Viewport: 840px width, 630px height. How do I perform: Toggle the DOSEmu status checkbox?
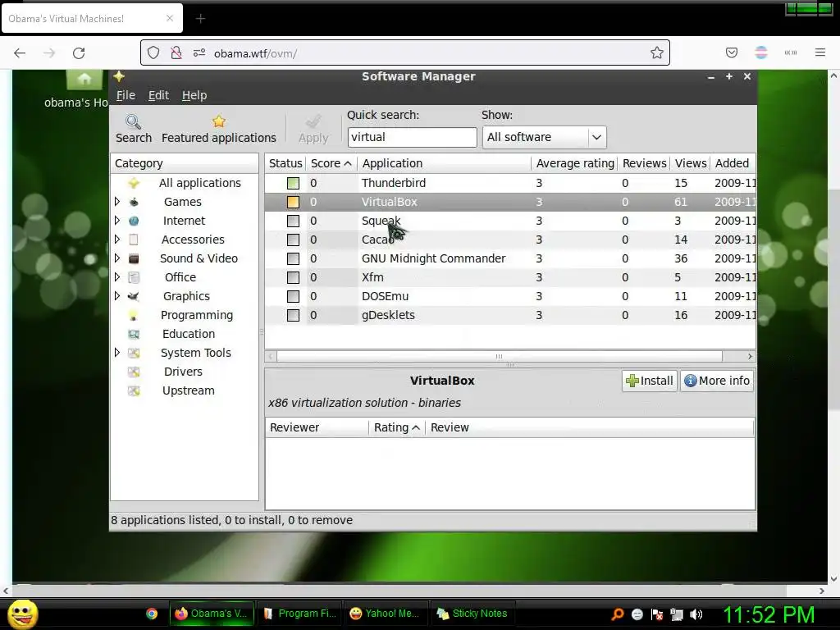[293, 296]
